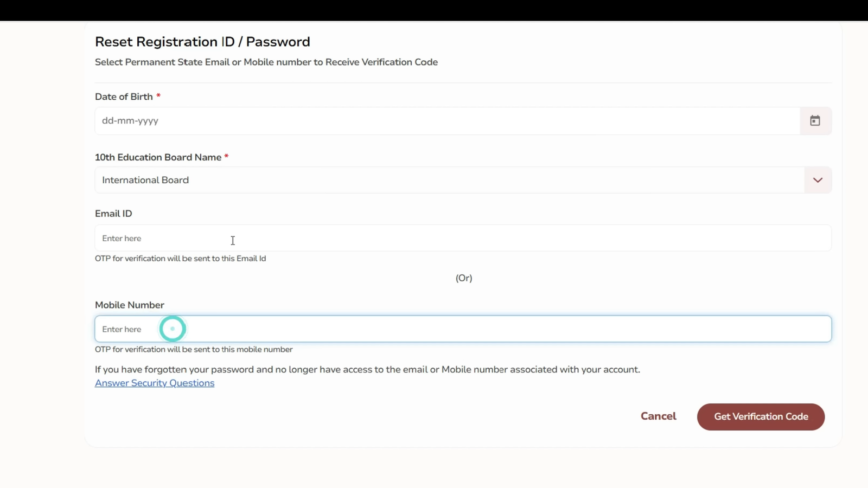Screen dimensions: 868x488
Task: Click the Date of Birth label
Action: [x=124, y=97]
